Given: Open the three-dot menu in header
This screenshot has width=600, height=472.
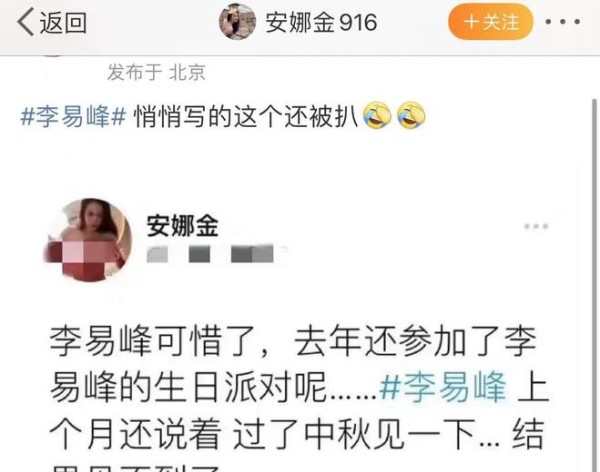Looking at the screenshot, I should [562, 22].
